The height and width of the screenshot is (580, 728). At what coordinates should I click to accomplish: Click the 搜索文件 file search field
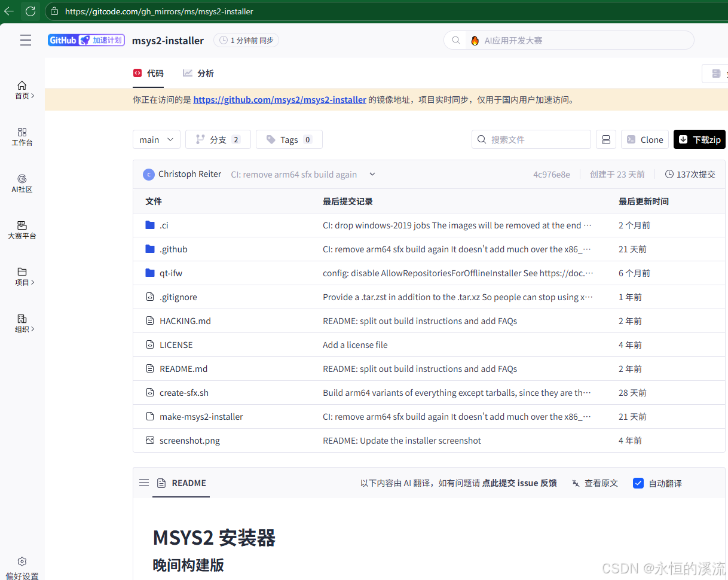tap(531, 139)
